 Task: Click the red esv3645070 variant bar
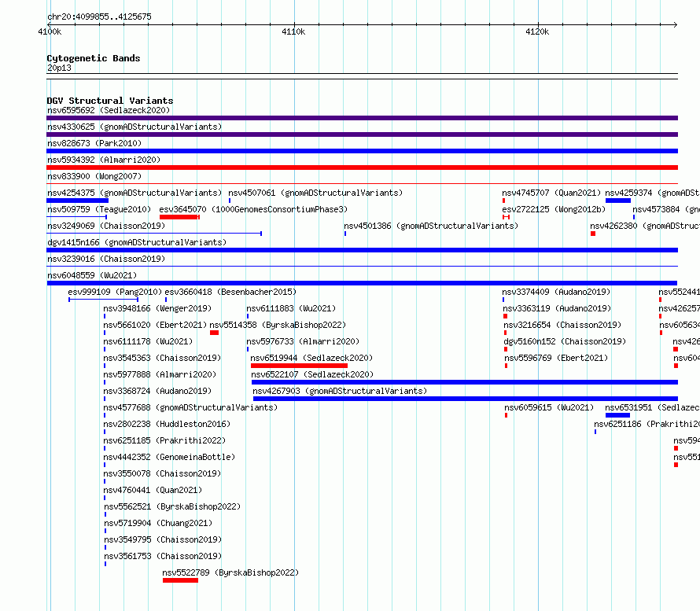[179, 217]
